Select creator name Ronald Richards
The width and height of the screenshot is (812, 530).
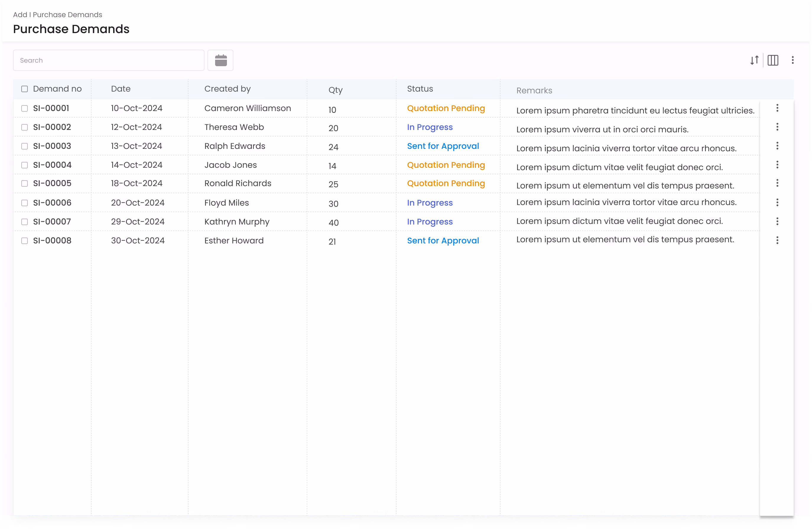pos(238,183)
